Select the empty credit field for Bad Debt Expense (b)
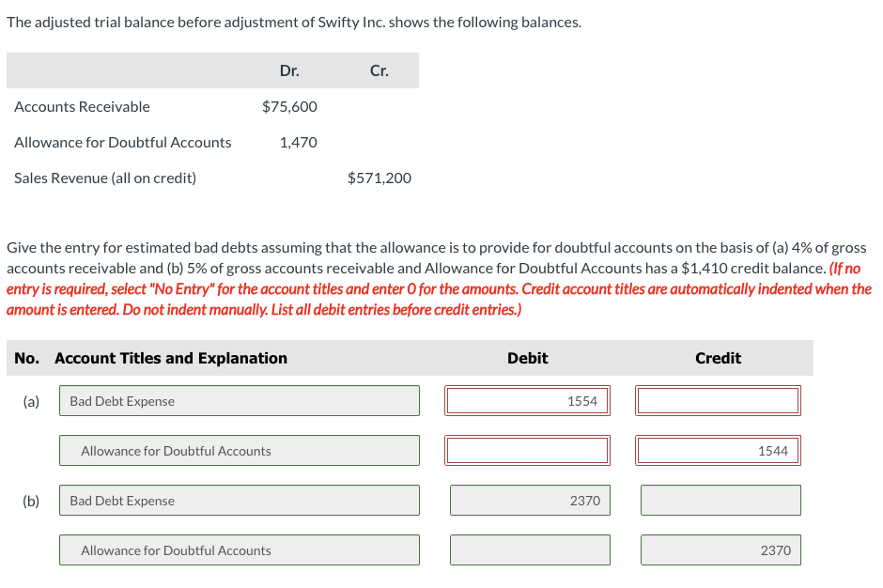 pyautogui.click(x=720, y=500)
